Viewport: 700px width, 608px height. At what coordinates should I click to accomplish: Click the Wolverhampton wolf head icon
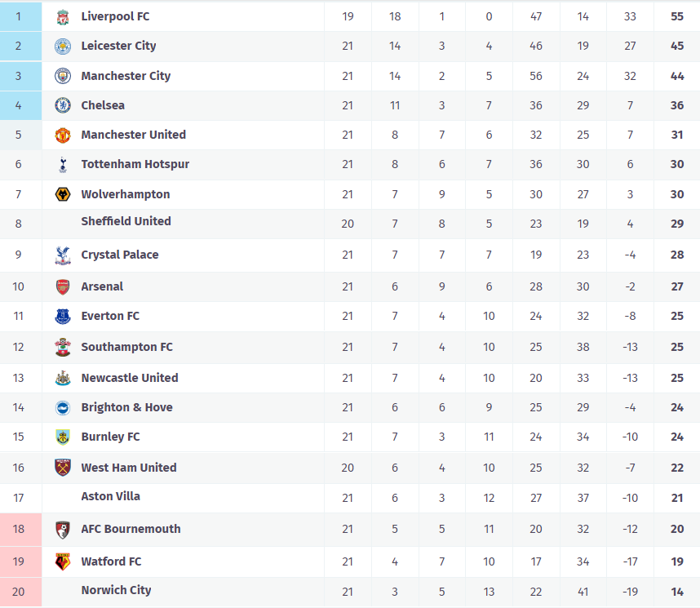point(63,194)
